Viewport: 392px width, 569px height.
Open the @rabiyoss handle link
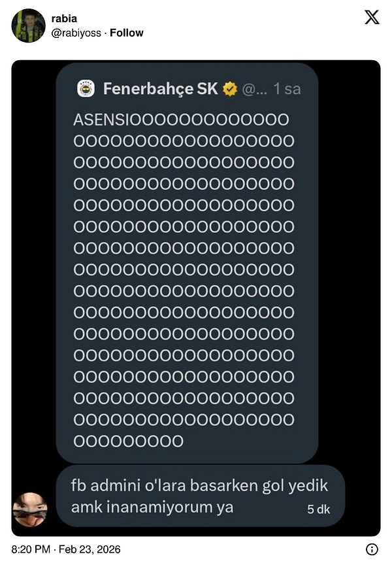pyautogui.click(x=76, y=33)
